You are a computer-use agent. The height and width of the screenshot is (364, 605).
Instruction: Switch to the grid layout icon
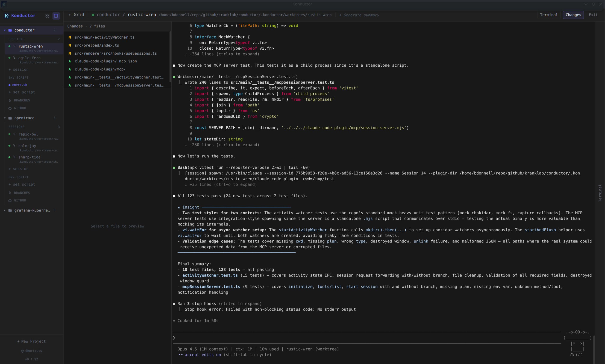[47, 16]
